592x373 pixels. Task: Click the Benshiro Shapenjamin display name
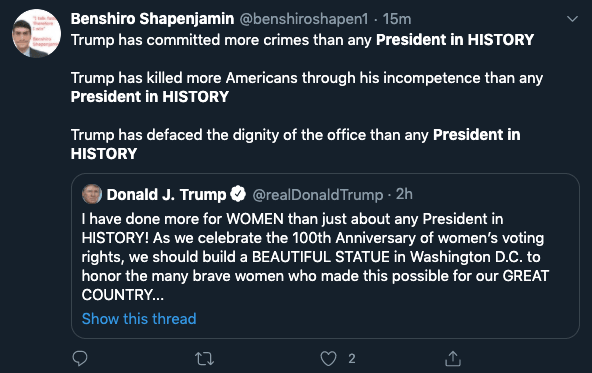pyautogui.click(x=152, y=19)
